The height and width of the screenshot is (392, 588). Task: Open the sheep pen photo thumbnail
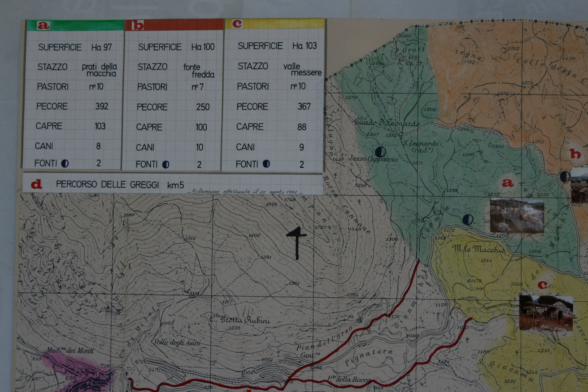click(x=517, y=216)
